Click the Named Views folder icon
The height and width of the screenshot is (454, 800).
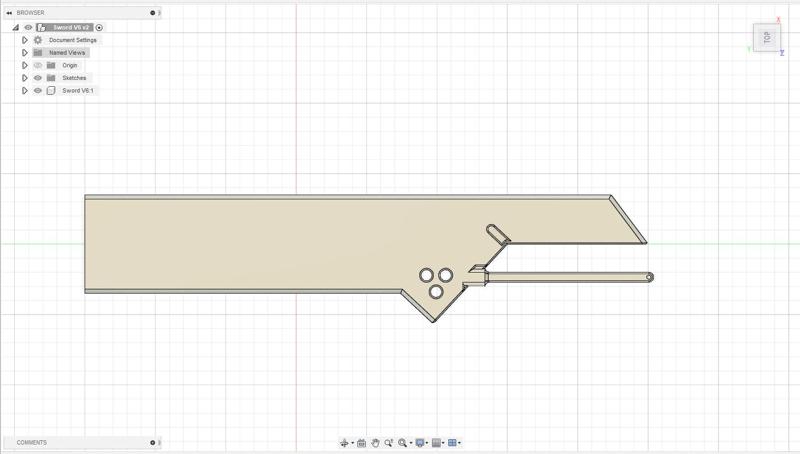(x=38, y=53)
